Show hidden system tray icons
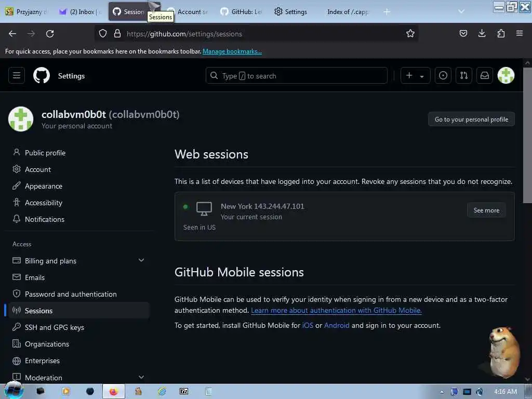Image resolution: width=532 pixels, height=399 pixels. [442, 392]
